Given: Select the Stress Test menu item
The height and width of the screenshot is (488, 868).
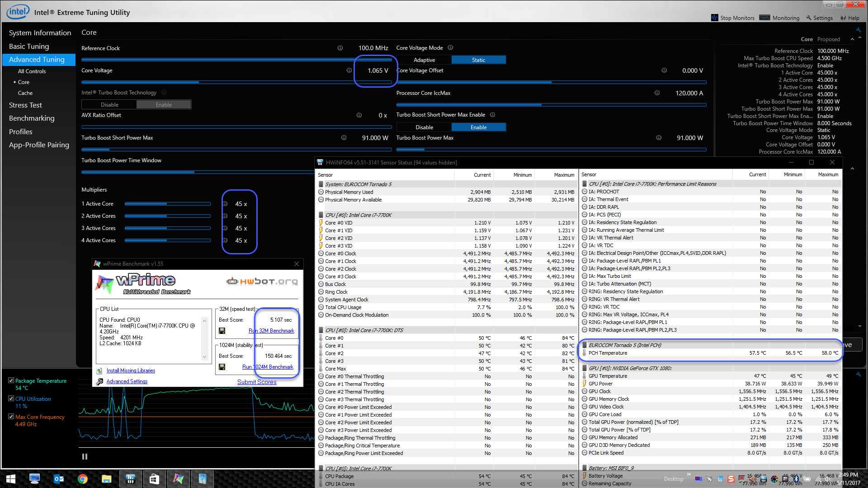Looking at the screenshot, I should pyautogui.click(x=25, y=105).
